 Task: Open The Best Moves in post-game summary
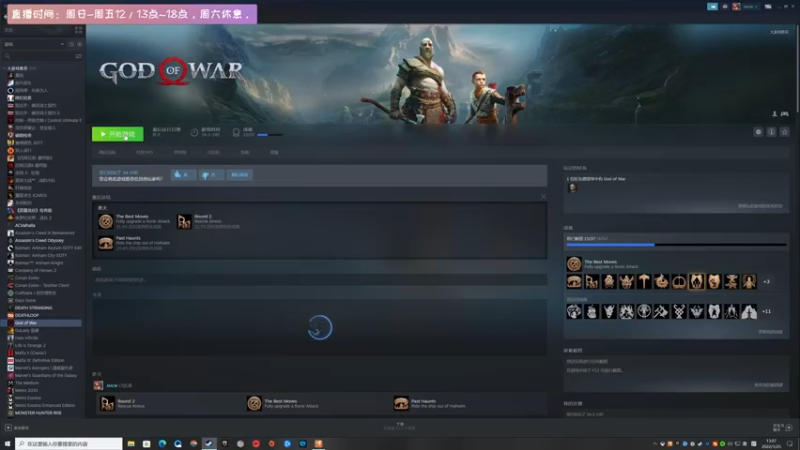(x=135, y=221)
